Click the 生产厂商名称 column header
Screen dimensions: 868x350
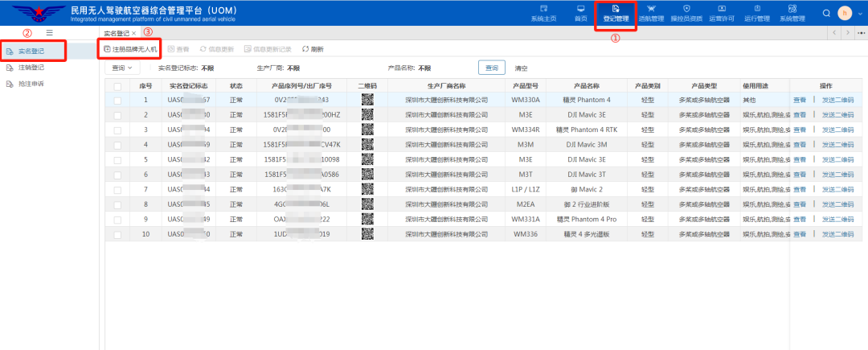(x=446, y=86)
